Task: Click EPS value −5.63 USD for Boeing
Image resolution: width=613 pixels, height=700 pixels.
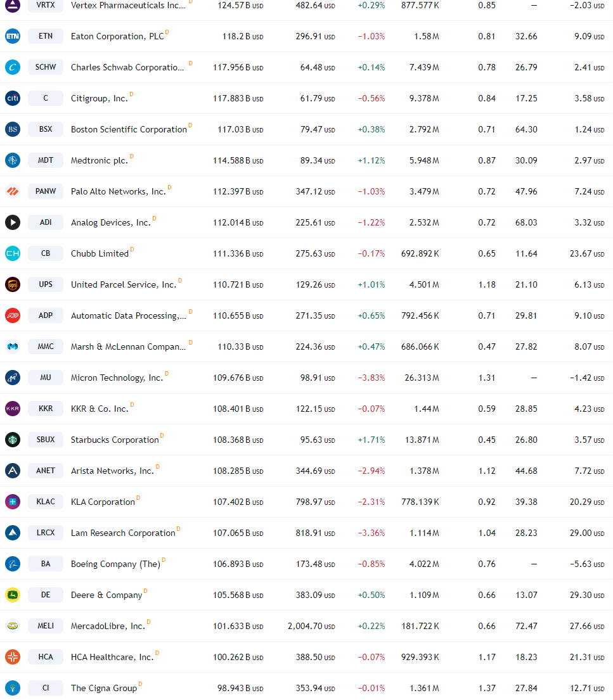Action: click(586, 564)
